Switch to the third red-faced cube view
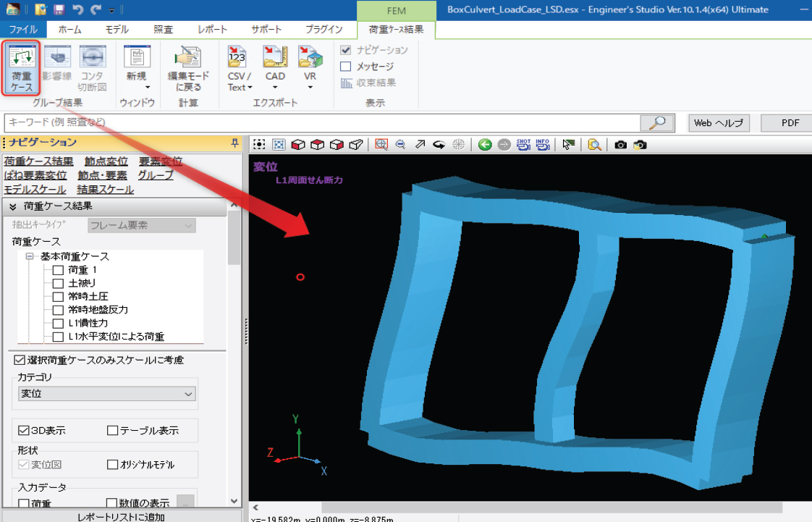 point(337,145)
